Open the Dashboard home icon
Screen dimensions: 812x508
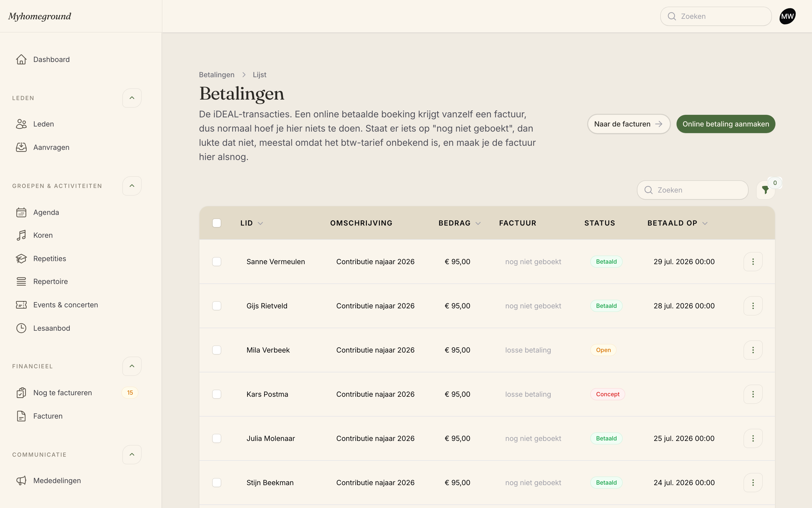click(x=21, y=59)
